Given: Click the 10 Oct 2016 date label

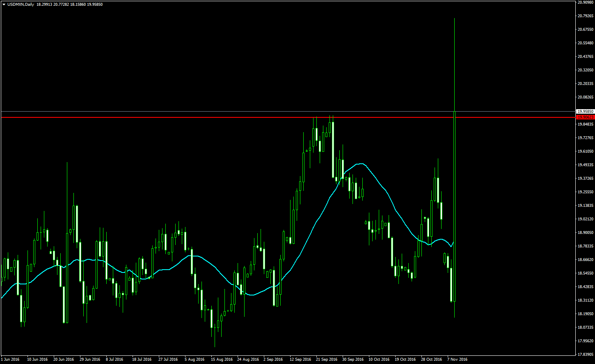Looking at the screenshot, I should [379, 359].
